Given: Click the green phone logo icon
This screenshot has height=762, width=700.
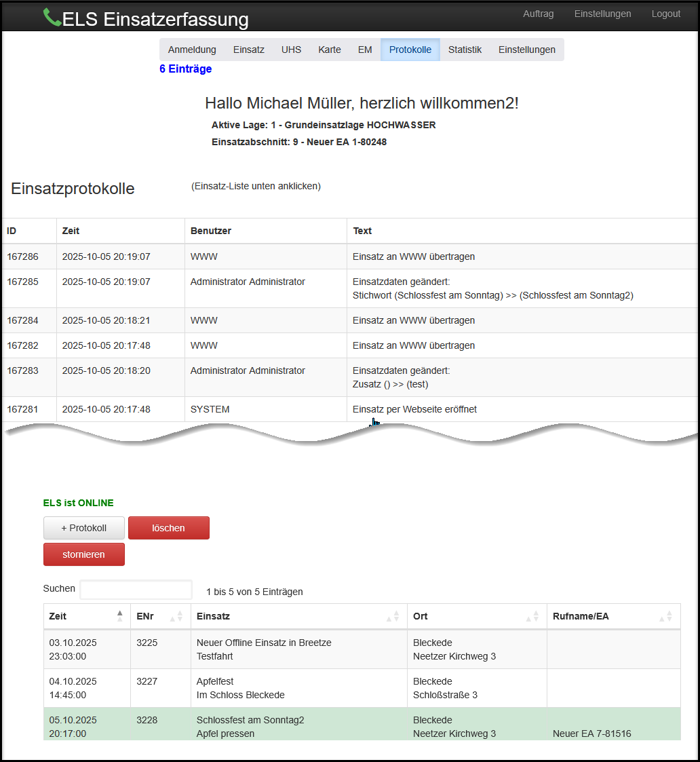Looking at the screenshot, I should [52, 18].
